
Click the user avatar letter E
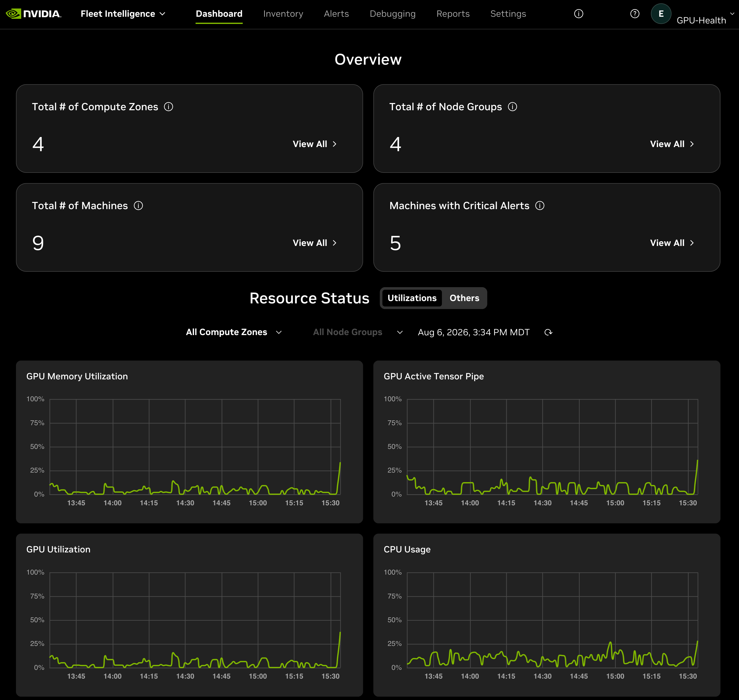[661, 14]
